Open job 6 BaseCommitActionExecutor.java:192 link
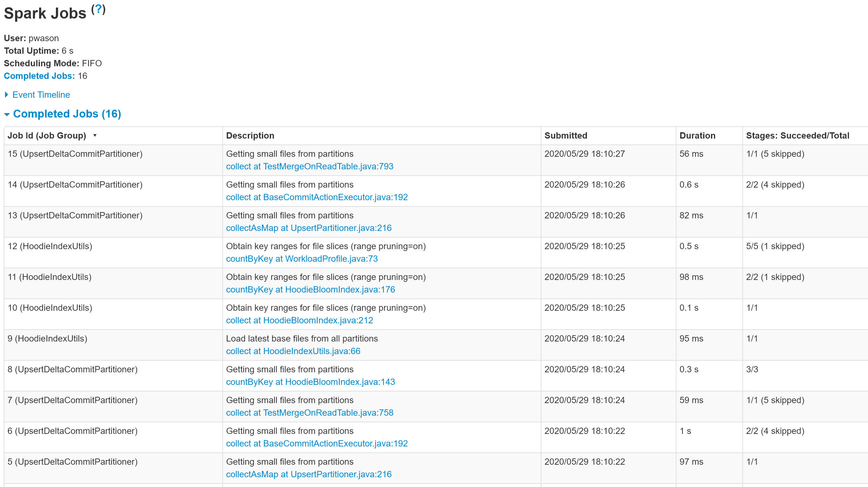Viewport: 868px width, 487px height. click(x=317, y=444)
